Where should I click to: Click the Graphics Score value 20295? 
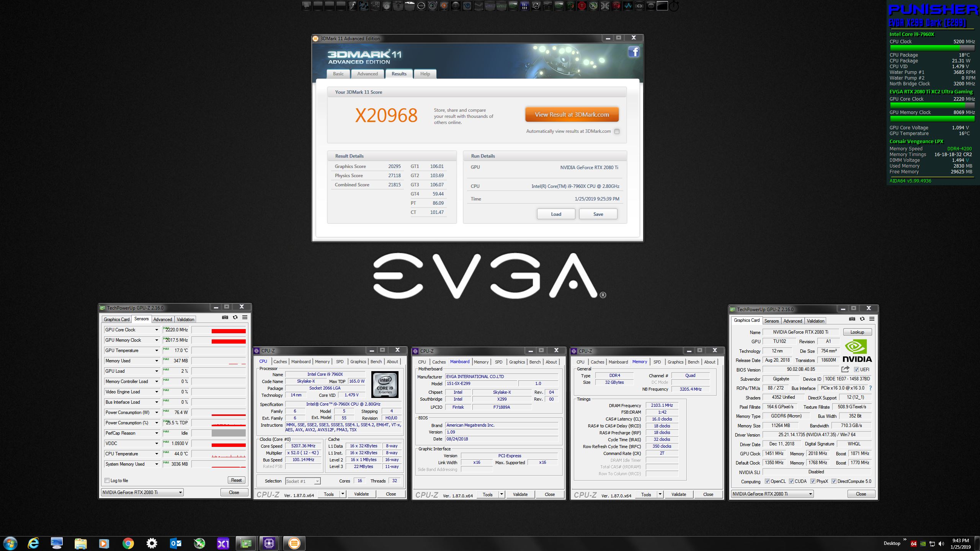coord(394,166)
